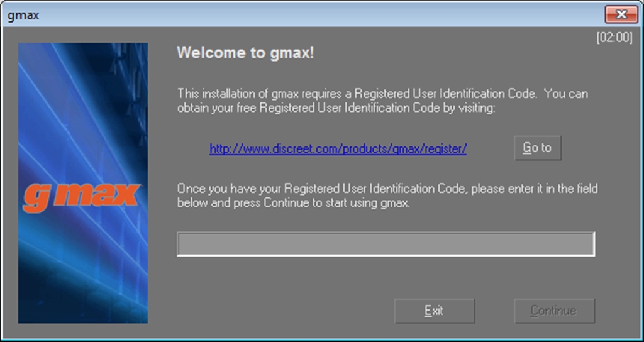The width and height of the screenshot is (644, 342).
Task: Click the Exit button
Action: 434,311
